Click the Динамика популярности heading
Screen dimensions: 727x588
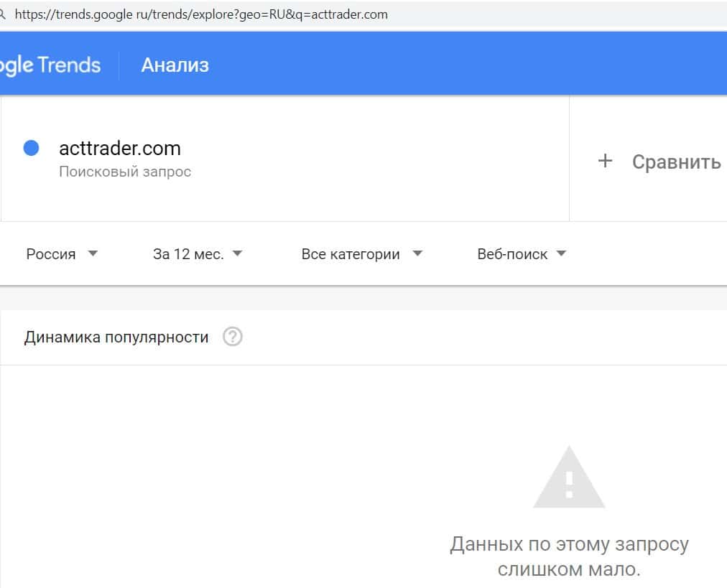(116, 337)
